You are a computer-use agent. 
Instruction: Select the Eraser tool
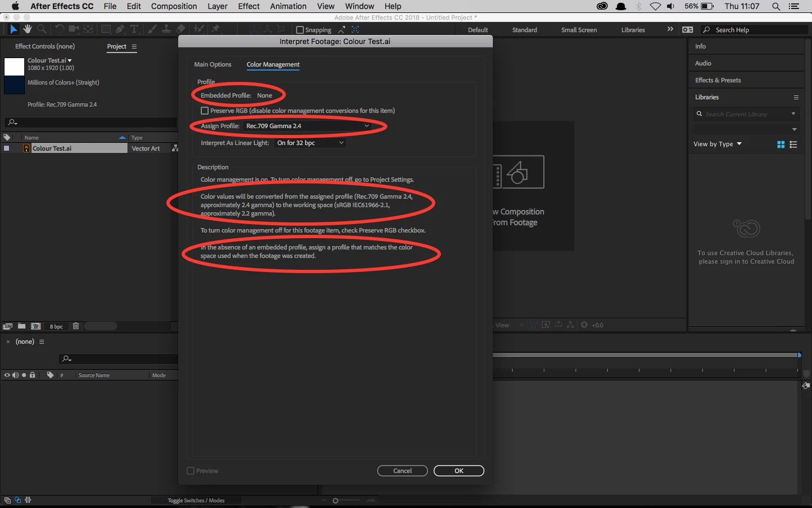tap(180, 29)
